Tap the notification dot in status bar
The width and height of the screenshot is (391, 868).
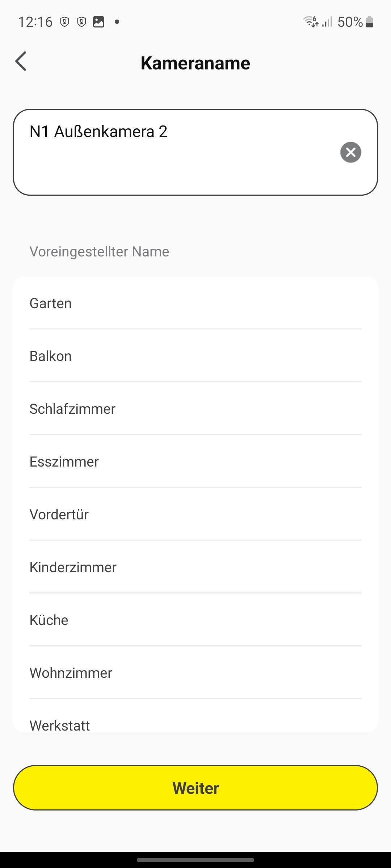pos(117,22)
